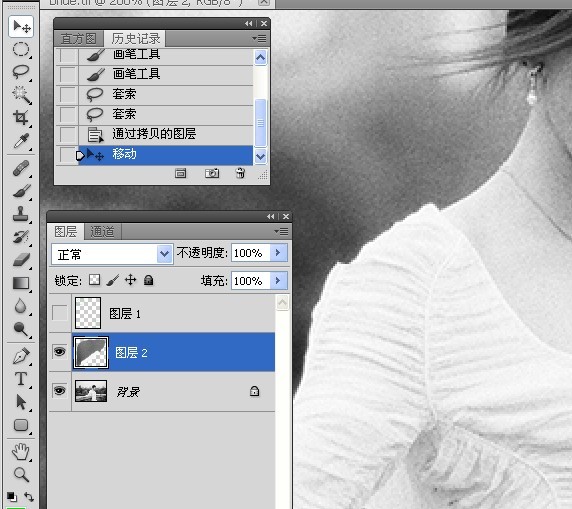Screen dimensions: 572x509
Task: Show 图层 1 layer visibility
Action: tap(60, 313)
